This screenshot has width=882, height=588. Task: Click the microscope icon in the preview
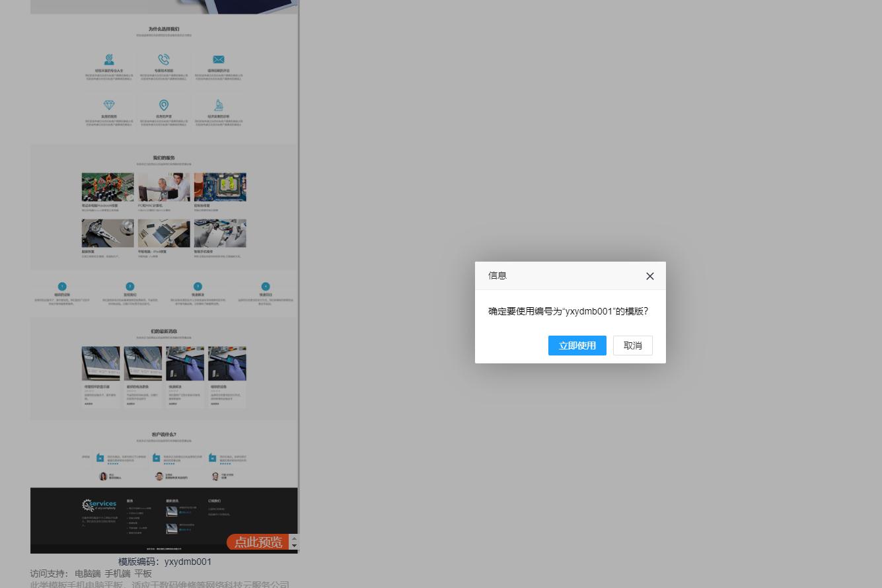(x=219, y=106)
